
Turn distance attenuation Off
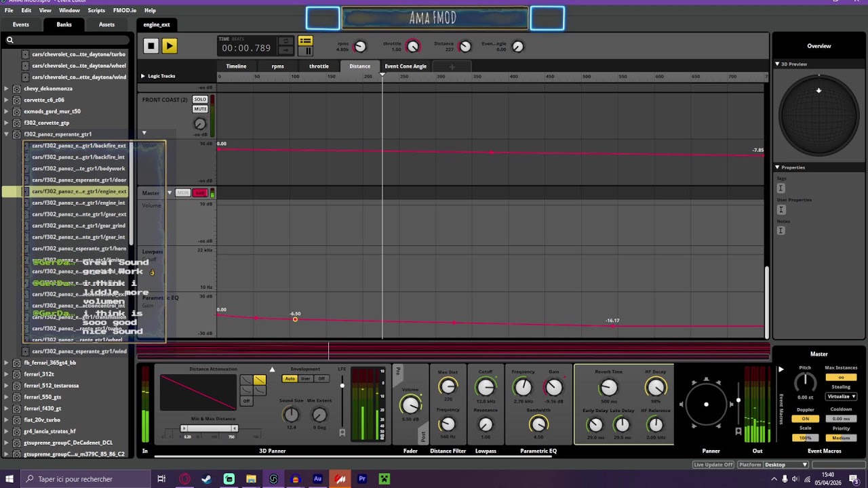[x=246, y=401]
